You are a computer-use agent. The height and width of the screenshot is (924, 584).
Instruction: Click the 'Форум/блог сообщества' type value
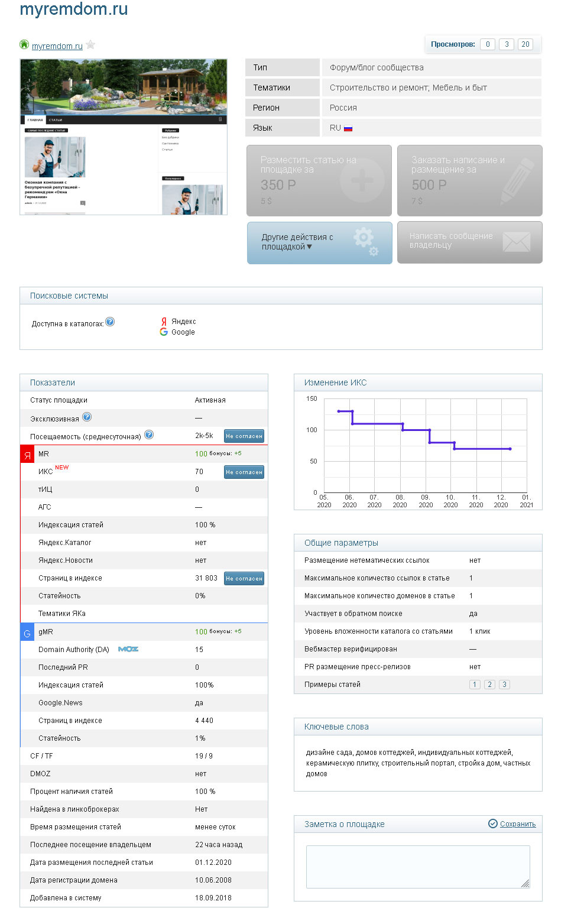pos(377,67)
